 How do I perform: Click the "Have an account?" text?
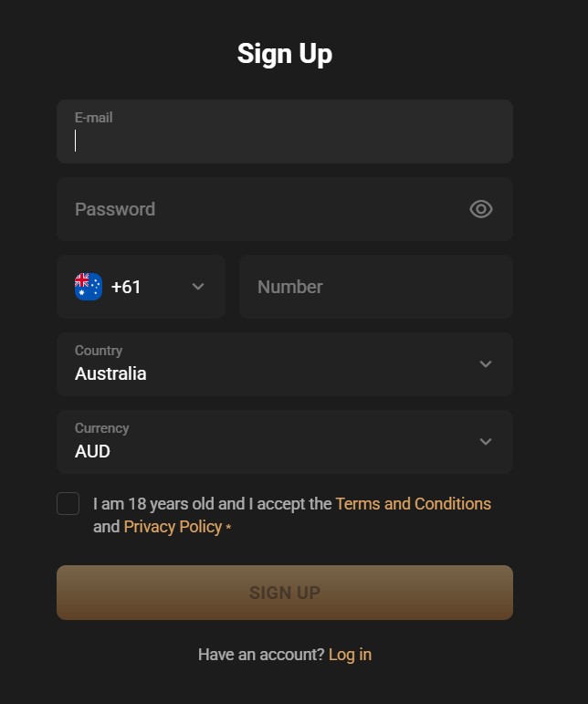[x=261, y=655]
